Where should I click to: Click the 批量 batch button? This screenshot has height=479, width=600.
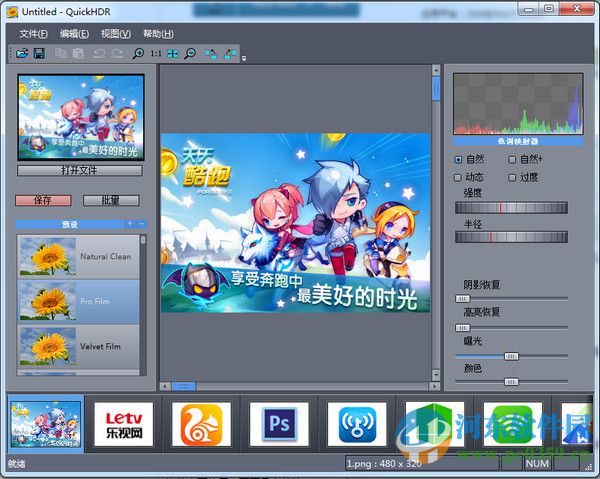pos(111,200)
